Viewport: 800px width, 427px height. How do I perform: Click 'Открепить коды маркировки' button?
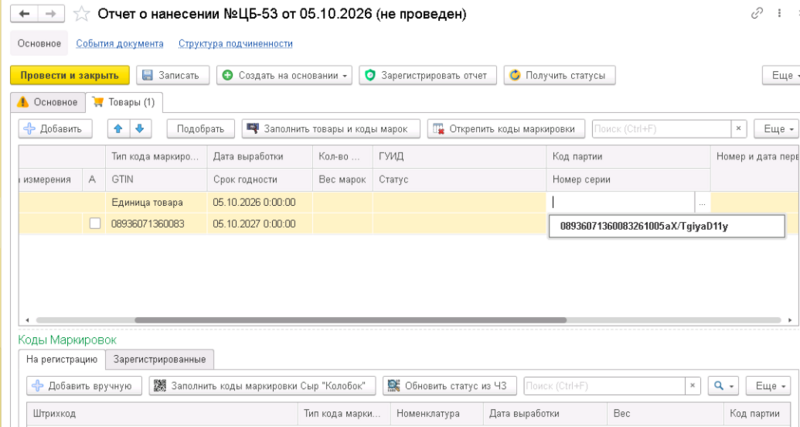[506, 129]
